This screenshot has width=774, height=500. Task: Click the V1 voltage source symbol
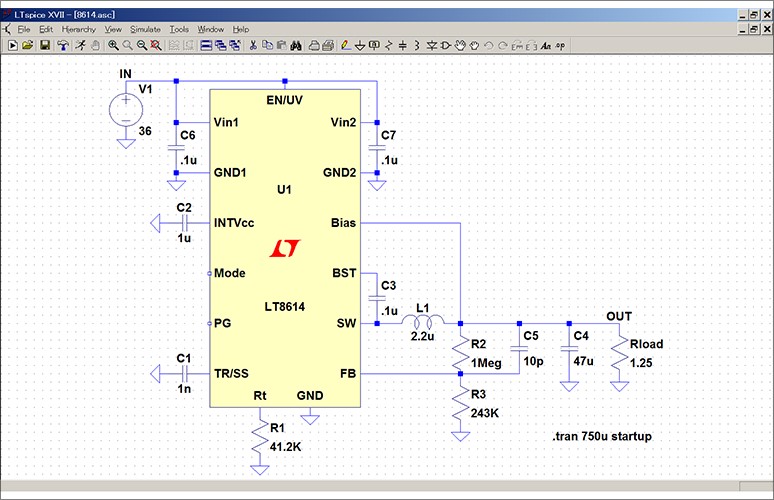pyautogui.click(x=126, y=107)
